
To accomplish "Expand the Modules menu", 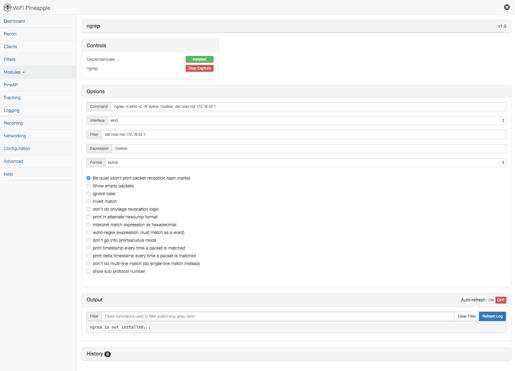I will click(x=14, y=72).
